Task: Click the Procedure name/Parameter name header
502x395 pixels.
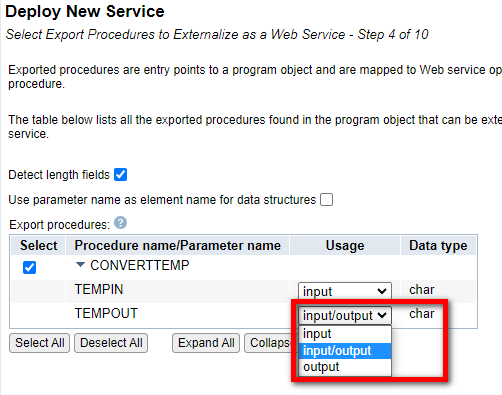Action: coord(177,246)
